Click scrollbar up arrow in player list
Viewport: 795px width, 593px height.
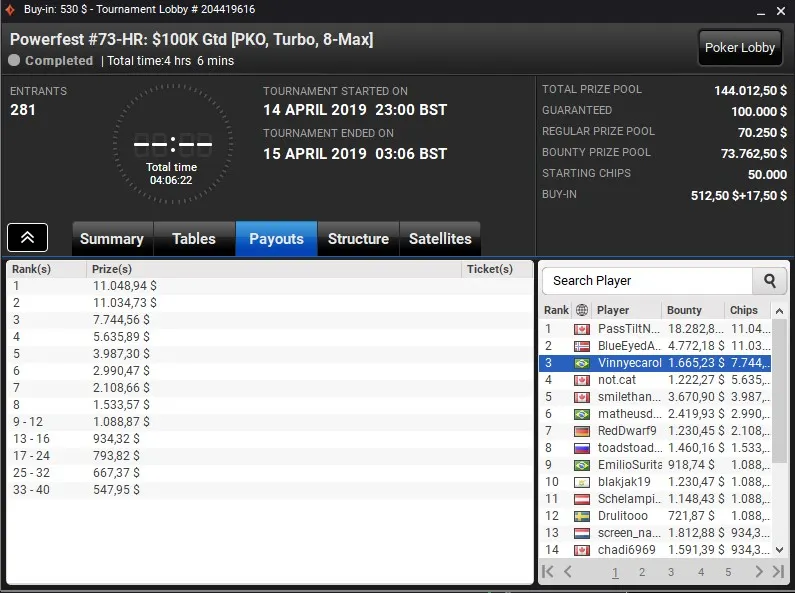779,311
